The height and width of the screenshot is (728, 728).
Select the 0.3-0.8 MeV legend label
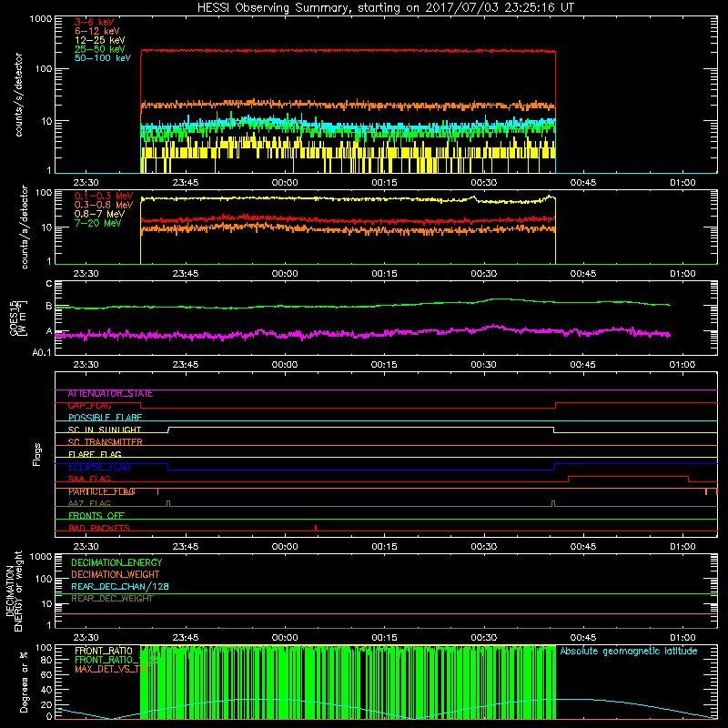pos(104,205)
